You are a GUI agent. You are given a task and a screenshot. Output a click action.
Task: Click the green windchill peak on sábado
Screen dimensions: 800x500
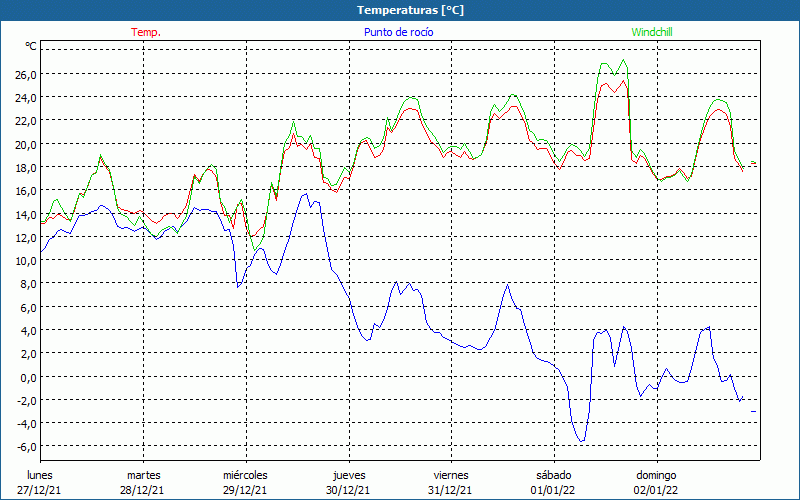point(623,60)
